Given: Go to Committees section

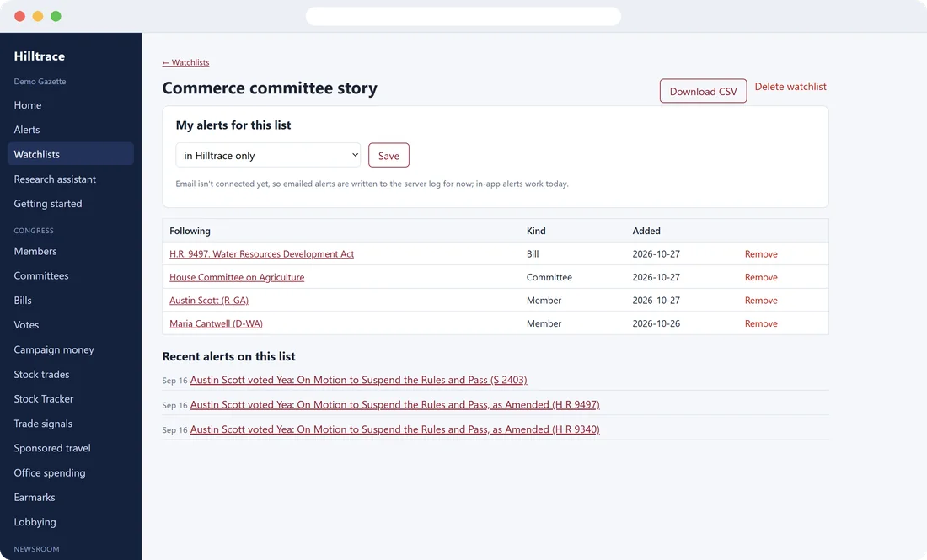Looking at the screenshot, I should (41, 276).
